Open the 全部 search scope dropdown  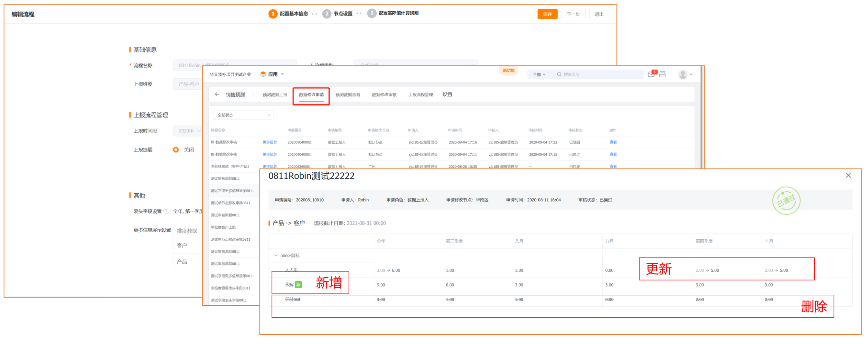click(x=539, y=74)
